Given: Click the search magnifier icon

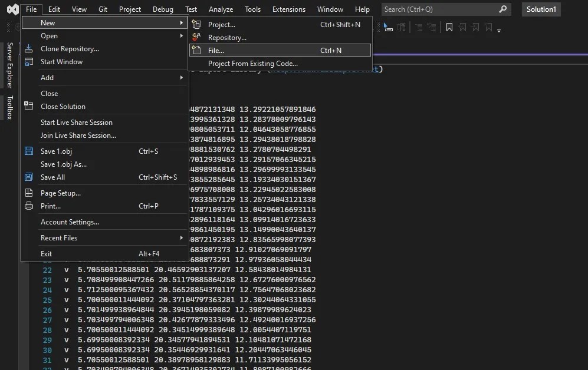Looking at the screenshot, I should (502, 9).
